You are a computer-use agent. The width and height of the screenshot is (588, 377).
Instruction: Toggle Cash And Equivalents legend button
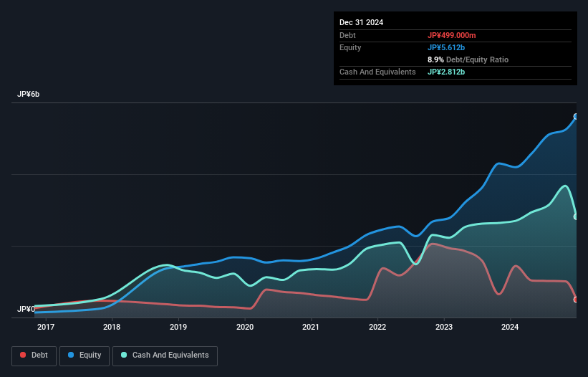point(165,355)
